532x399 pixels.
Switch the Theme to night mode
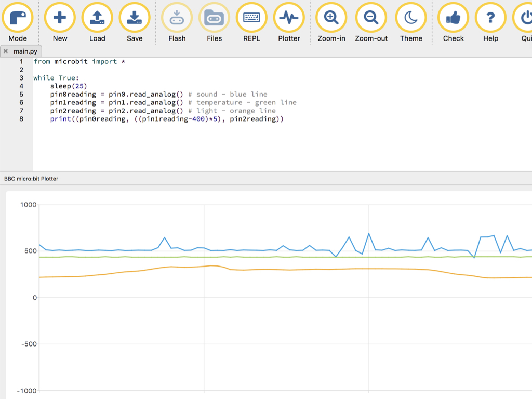click(x=411, y=22)
